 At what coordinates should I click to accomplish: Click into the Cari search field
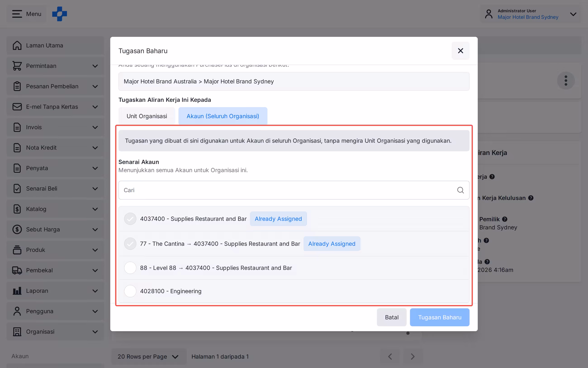pos(294,190)
